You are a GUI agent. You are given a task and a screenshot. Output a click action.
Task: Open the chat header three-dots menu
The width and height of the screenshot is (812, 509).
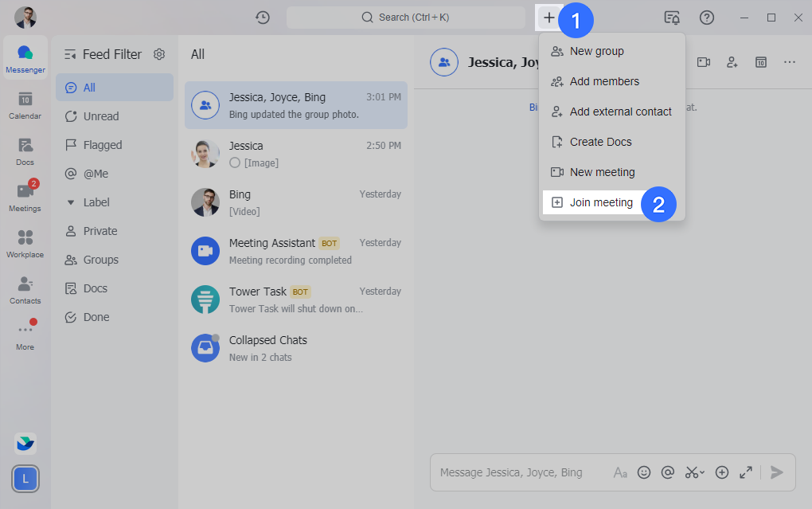pos(789,62)
